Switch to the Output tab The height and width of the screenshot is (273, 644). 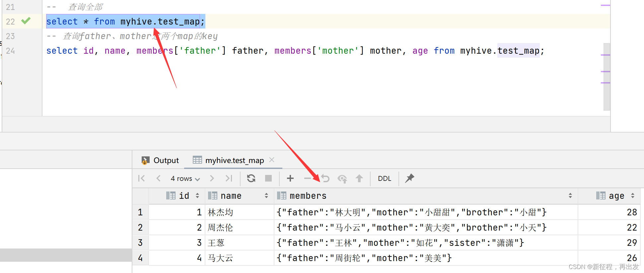click(160, 160)
